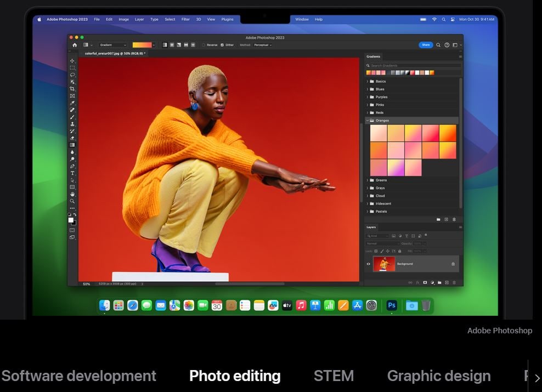The width and height of the screenshot is (542, 392).
Task: Open the Method Perceptual dropdown
Action: point(263,45)
